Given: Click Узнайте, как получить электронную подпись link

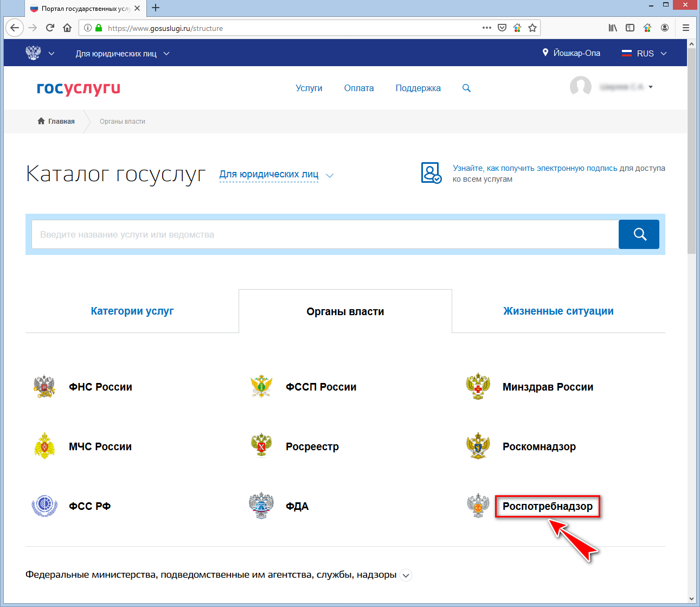Looking at the screenshot, I should [535, 168].
